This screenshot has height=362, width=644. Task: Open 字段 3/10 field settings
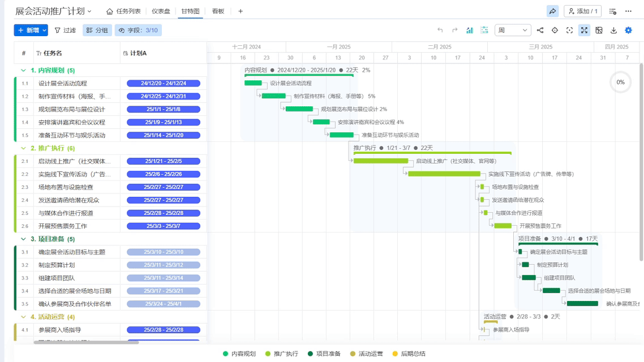[x=138, y=30]
